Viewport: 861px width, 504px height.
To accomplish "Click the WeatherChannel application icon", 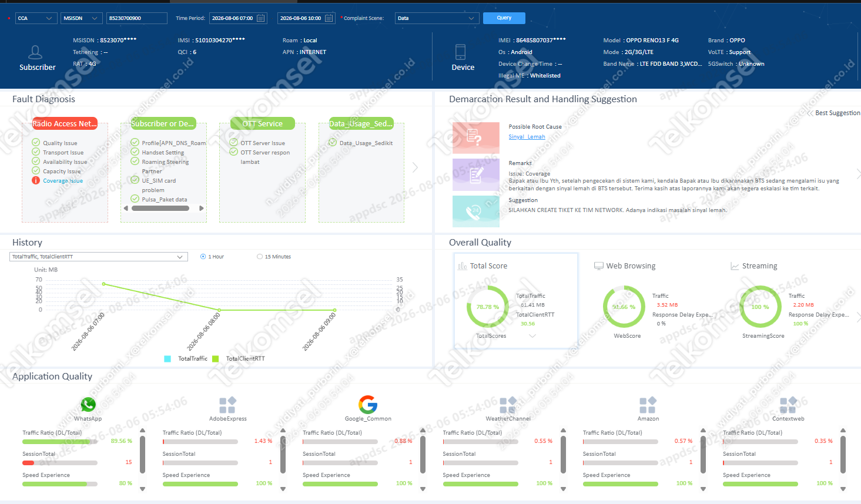I will (x=508, y=405).
